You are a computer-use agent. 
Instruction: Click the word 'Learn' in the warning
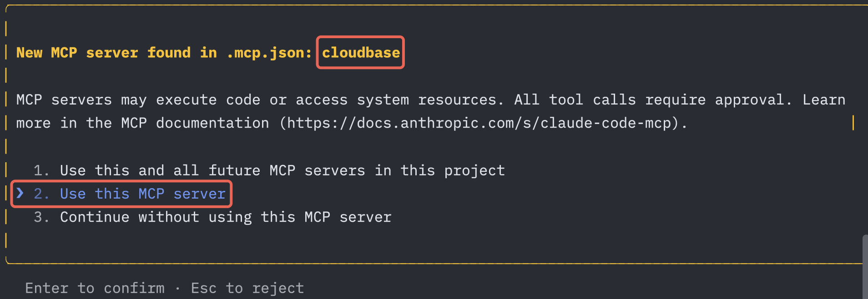(x=824, y=100)
